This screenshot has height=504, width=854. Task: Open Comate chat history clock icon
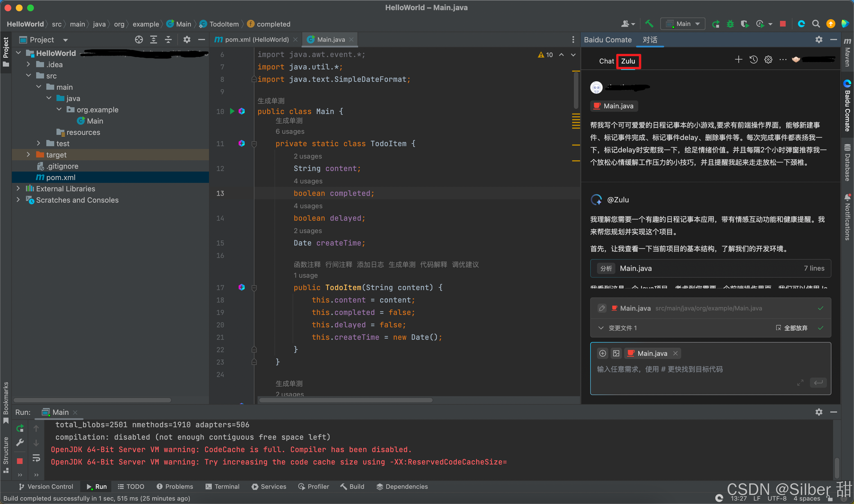pos(753,60)
